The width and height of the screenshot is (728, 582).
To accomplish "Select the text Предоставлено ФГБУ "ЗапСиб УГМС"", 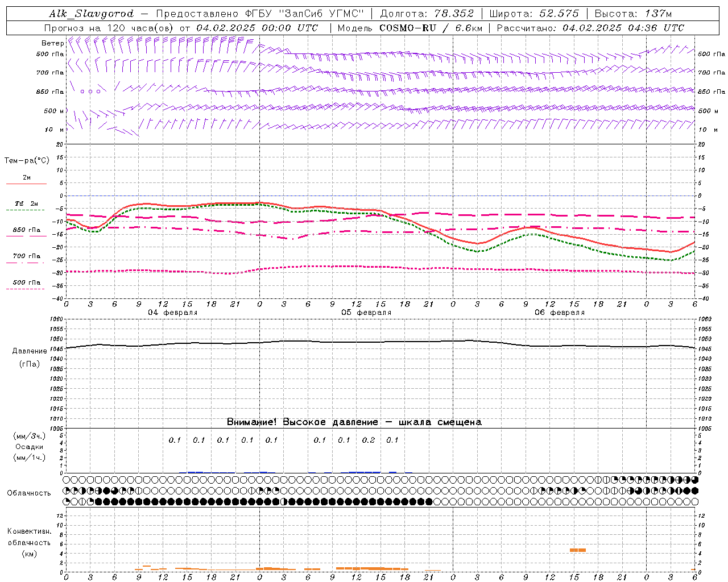I will (260, 14).
